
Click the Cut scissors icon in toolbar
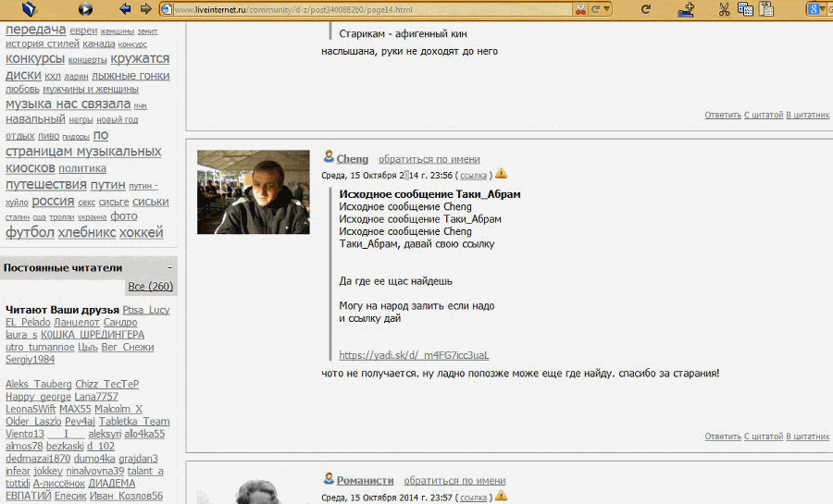click(x=724, y=9)
